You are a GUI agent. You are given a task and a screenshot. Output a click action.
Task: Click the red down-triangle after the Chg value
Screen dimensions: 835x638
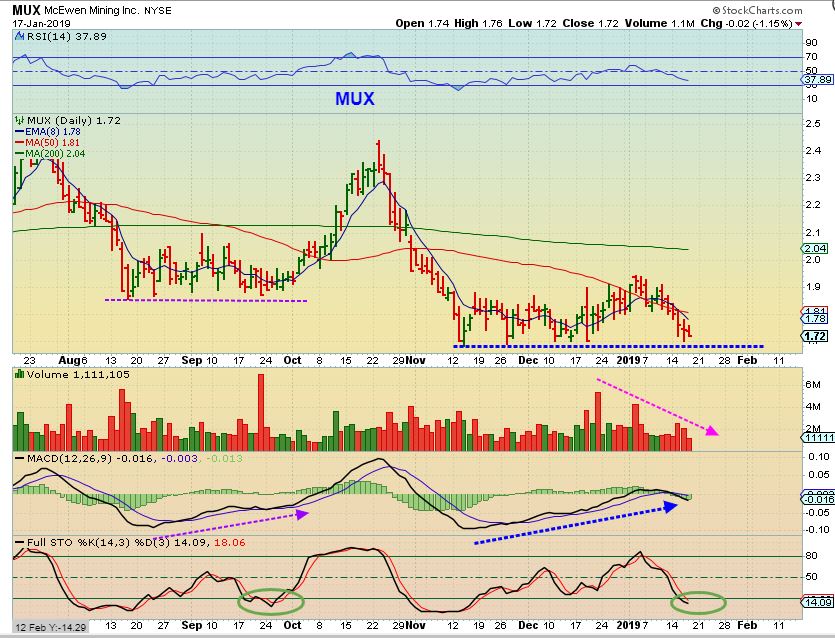click(x=798, y=24)
